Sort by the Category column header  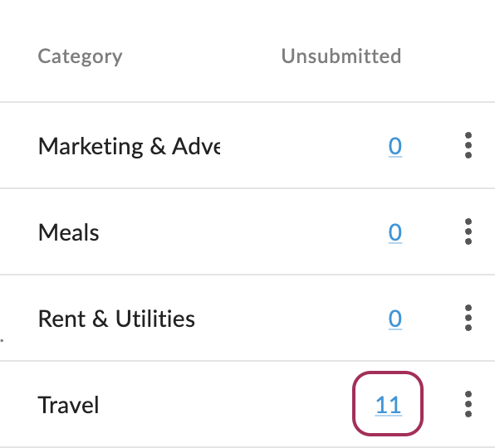tap(81, 56)
